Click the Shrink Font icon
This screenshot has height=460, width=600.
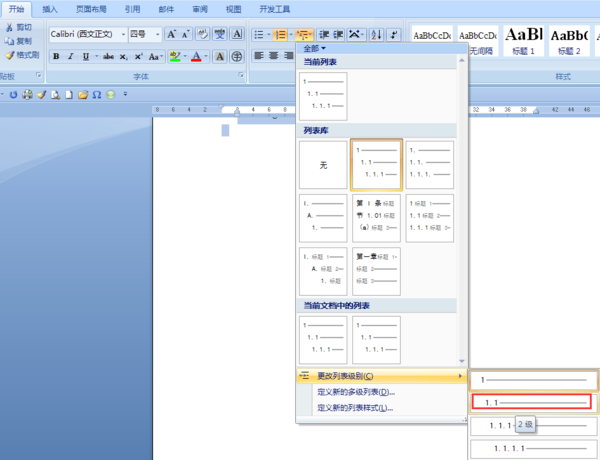[186, 34]
